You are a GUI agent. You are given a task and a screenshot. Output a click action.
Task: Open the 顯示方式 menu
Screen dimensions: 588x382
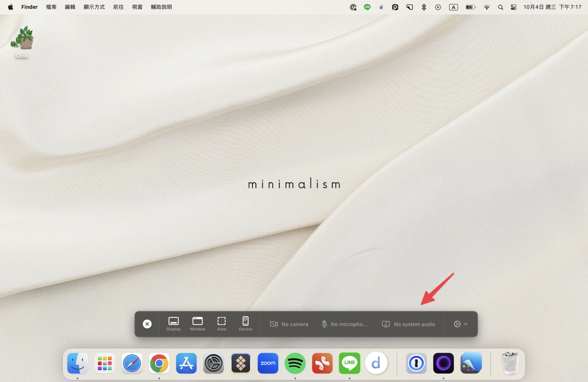[94, 7]
